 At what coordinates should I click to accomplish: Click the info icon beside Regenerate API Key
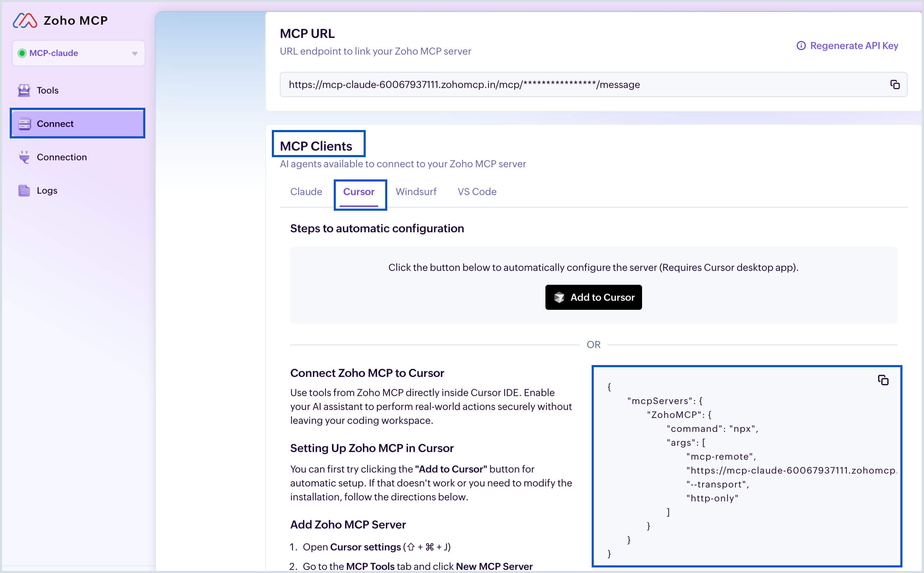click(801, 46)
